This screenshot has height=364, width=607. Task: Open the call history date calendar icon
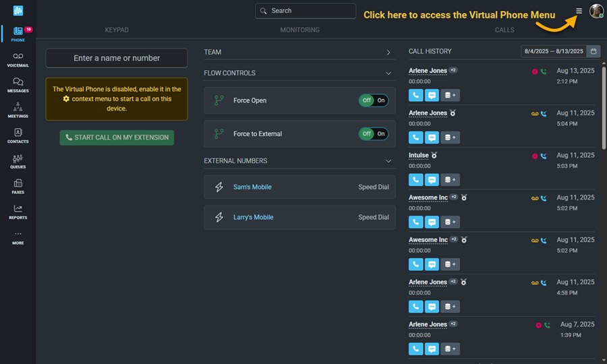(x=594, y=51)
